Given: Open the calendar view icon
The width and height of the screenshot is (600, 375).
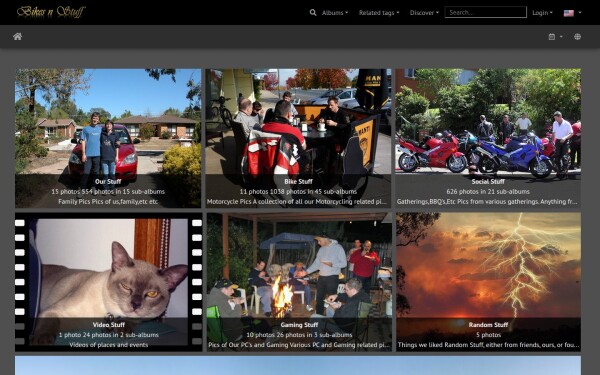Looking at the screenshot, I should click(551, 37).
